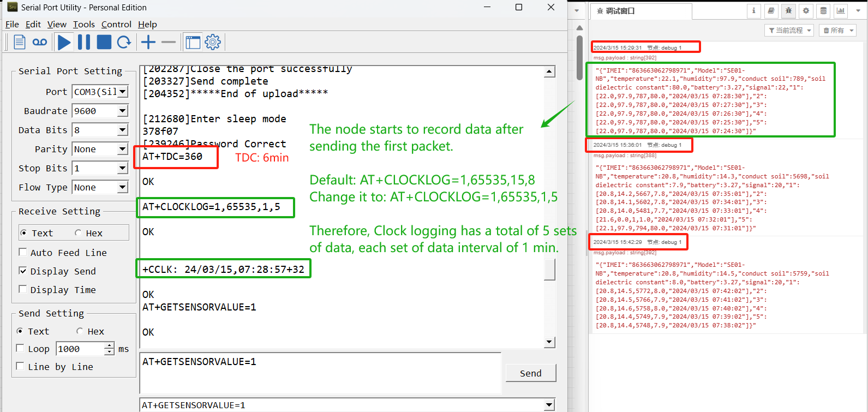Open the 当前流程 filter dropdown

pos(789,31)
